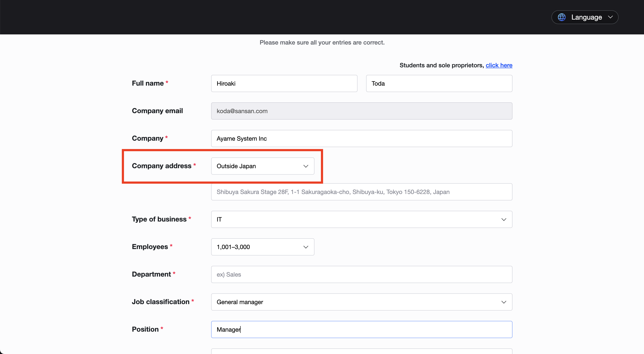
Task: Click the Position field containing Manager
Action: click(362, 329)
